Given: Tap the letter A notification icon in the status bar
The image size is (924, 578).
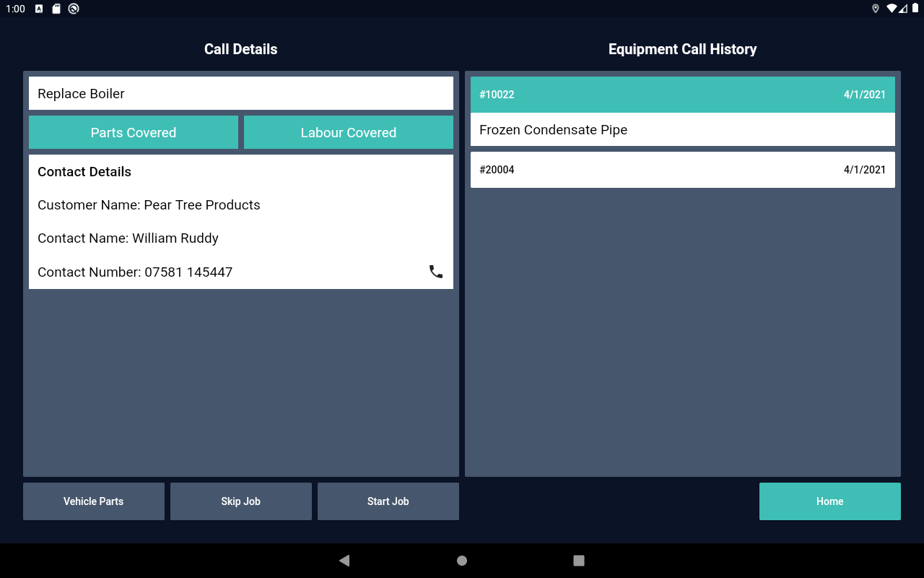Looking at the screenshot, I should point(39,9).
